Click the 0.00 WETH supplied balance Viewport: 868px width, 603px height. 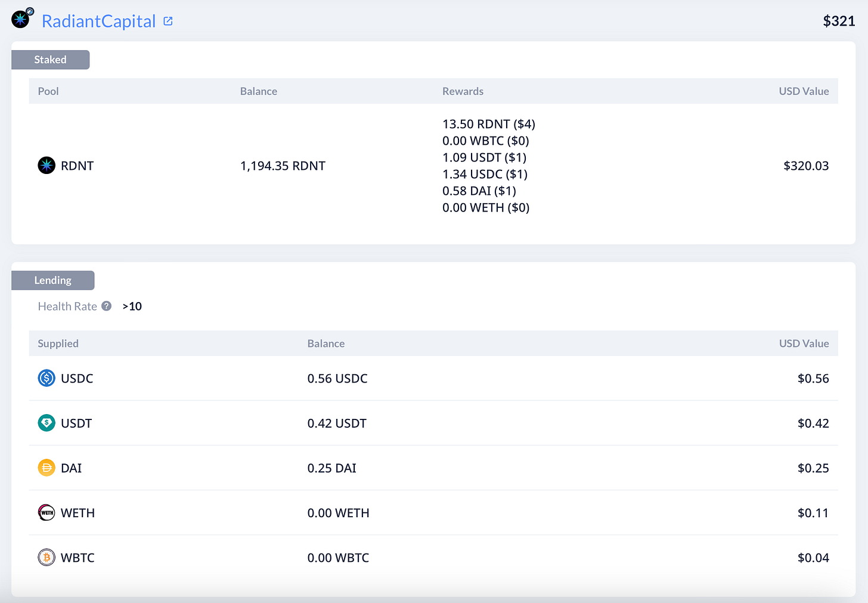[x=339, y=512]
